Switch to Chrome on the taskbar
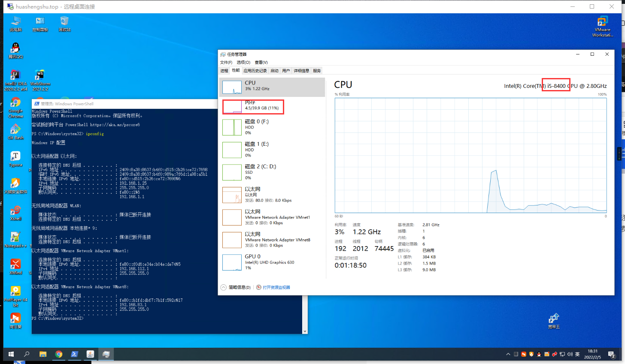The image size is (625, 364). tap(59, 354)
